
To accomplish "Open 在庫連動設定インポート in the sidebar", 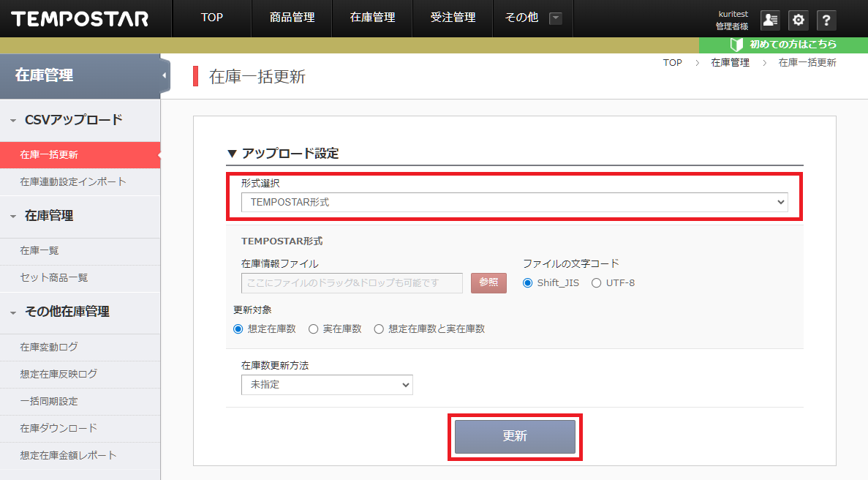I will [x=80, y=181].
